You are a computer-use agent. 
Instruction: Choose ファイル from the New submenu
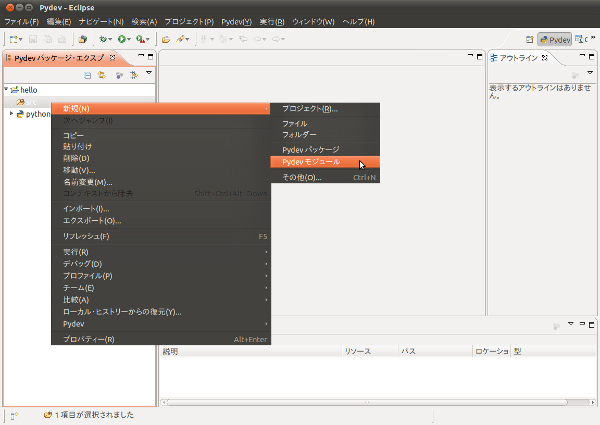coord(325,124)
